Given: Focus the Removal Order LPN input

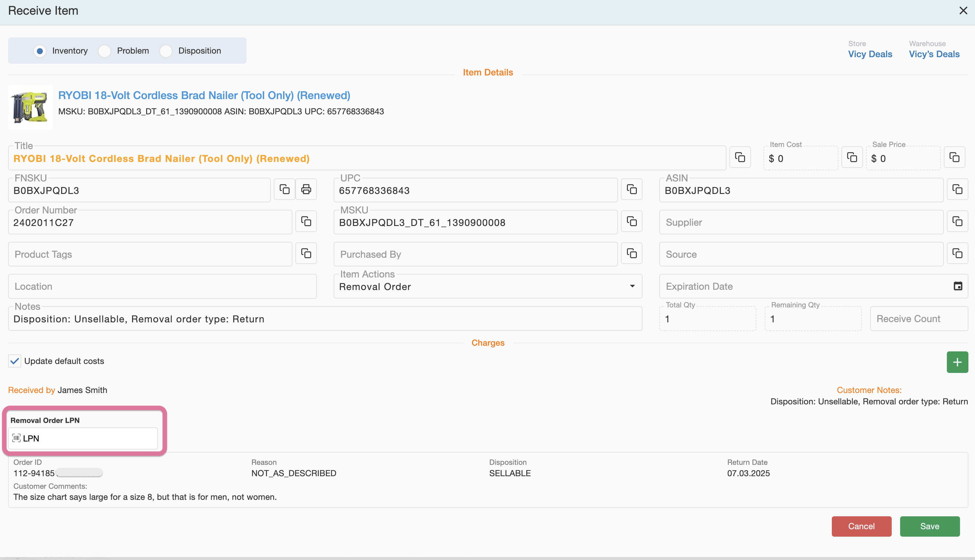Looking at the screenshot, I should [83, 438].
